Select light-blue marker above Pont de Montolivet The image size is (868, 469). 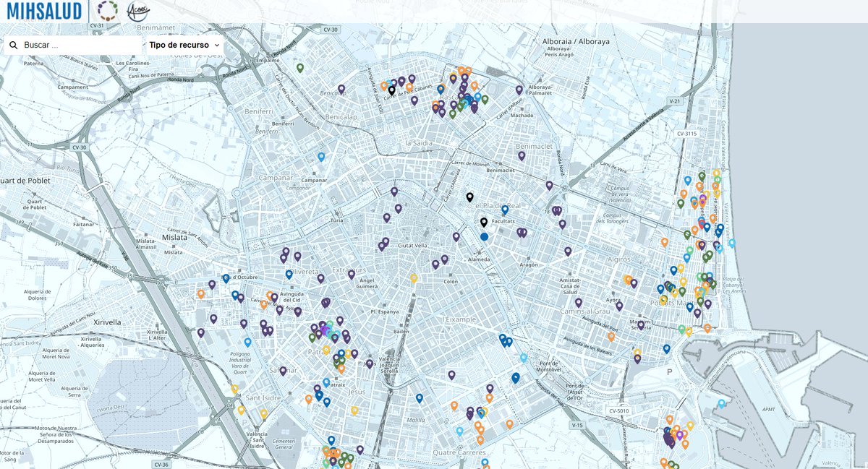pyautogui.click(x=523, y=357)
